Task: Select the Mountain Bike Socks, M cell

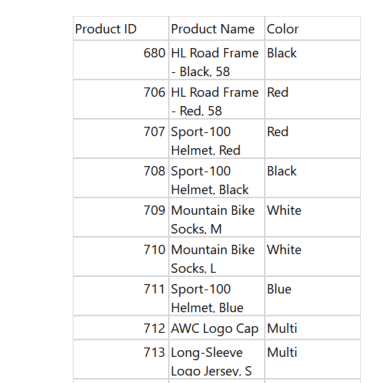Action: coord(217,217)
